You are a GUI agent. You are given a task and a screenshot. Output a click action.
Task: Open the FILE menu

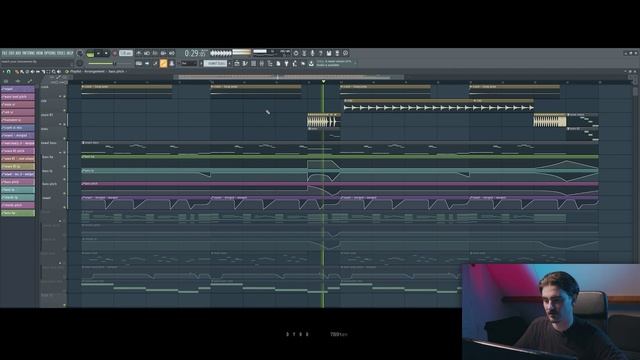pyautogui.click(x=4, y=53)
